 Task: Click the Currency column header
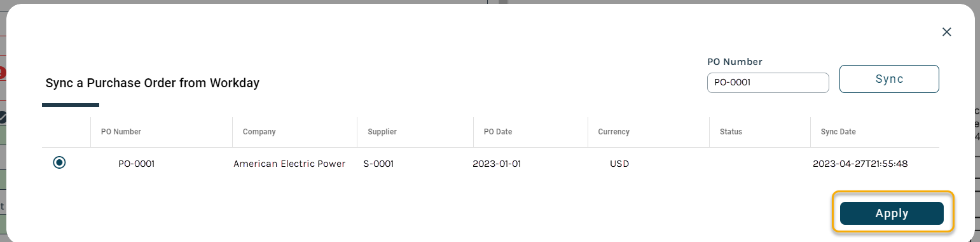[x=614, y=132]
